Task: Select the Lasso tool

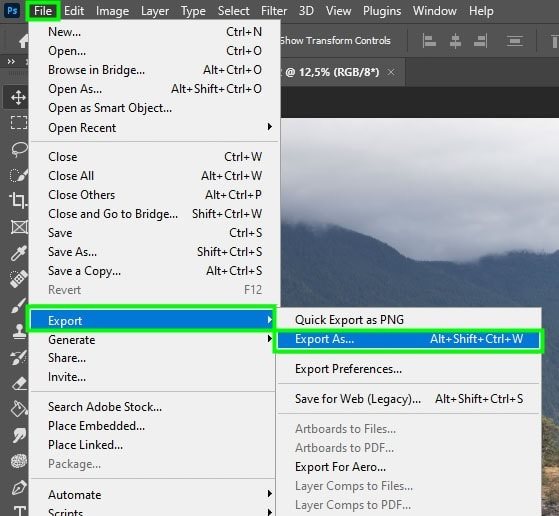Action: point(19,149)
